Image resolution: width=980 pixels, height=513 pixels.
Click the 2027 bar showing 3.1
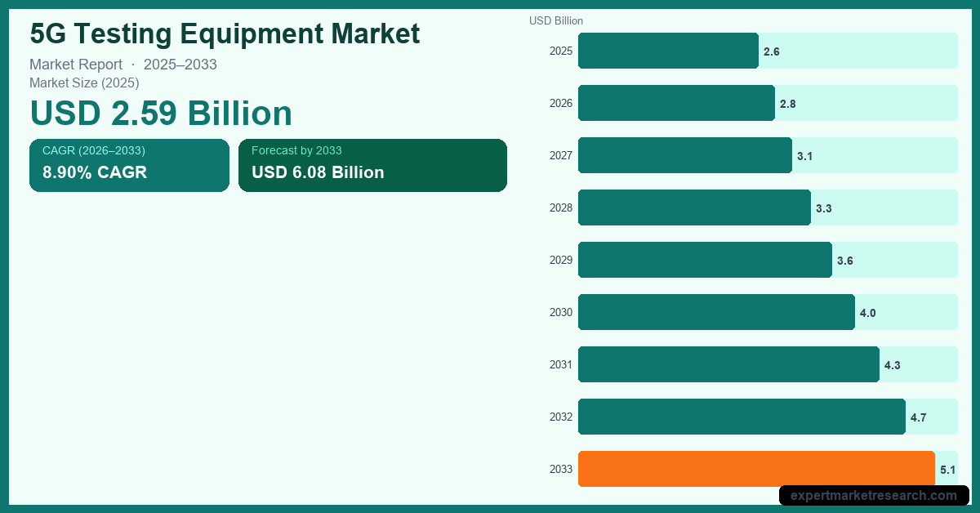(684, 155)
